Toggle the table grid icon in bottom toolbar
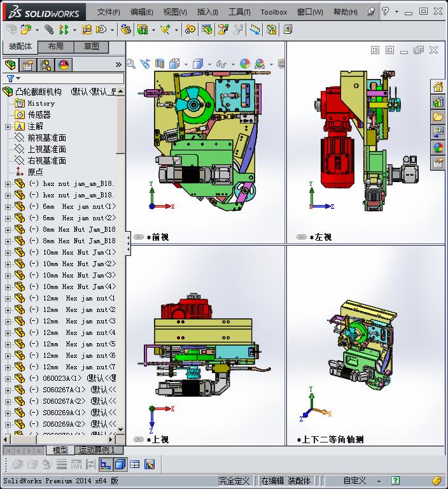448x489 pixels. click(135, 464)
